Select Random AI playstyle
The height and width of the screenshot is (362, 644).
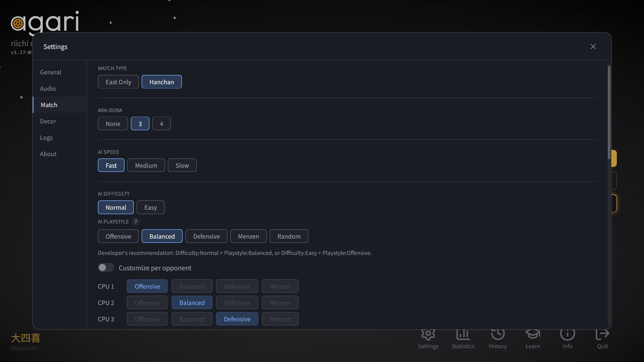point(289,236)
